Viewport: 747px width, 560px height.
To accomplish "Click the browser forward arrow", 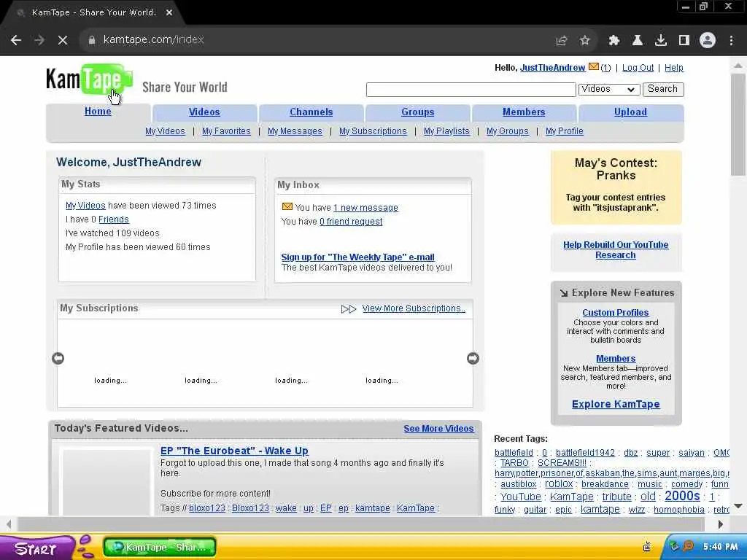I will (39, 40).
